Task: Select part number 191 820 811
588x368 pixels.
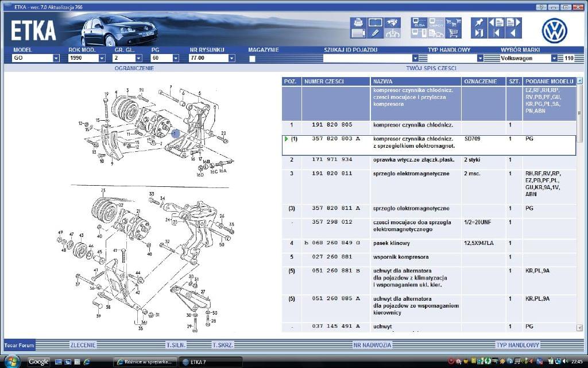Action: tap(332, 174)
